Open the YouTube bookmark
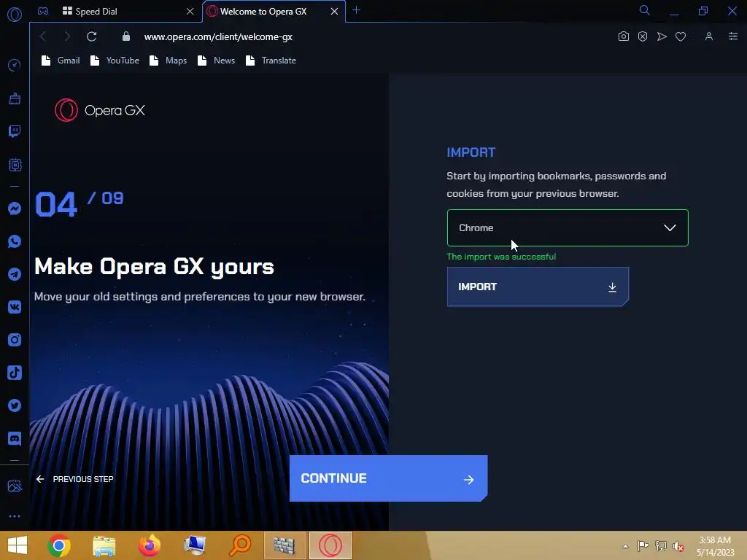Image resolution: width=747 pixels, height=560 pixels. coord(115,61)
